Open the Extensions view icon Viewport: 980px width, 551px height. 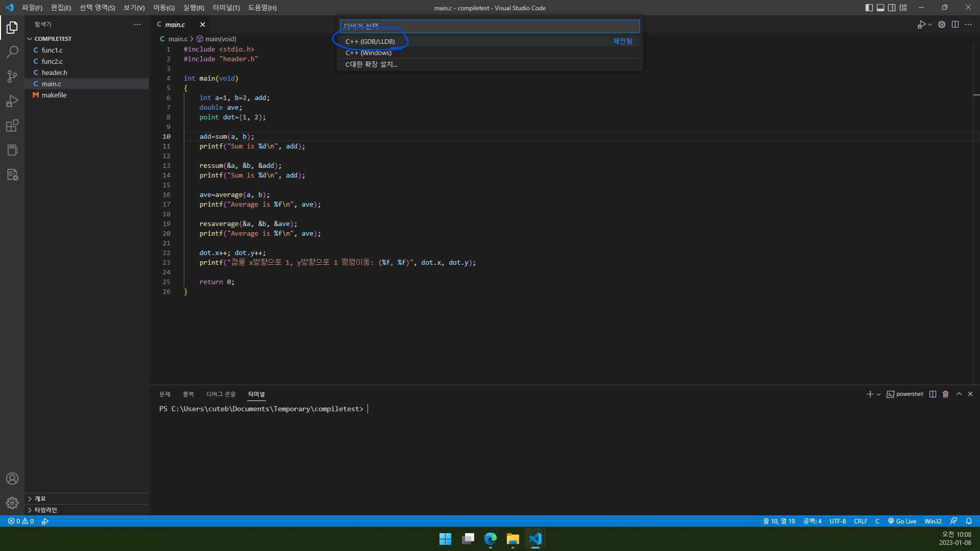[x=12, y=126]
